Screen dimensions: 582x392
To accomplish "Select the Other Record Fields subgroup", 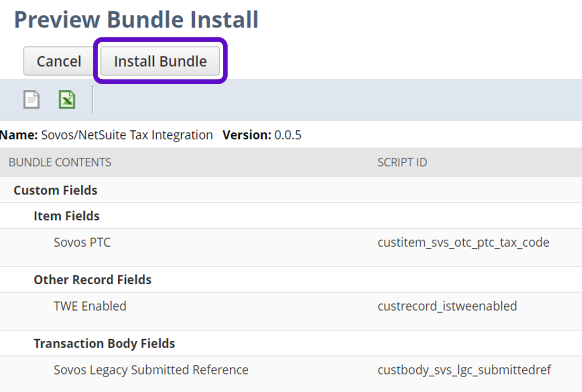I will tap(92, 280).
